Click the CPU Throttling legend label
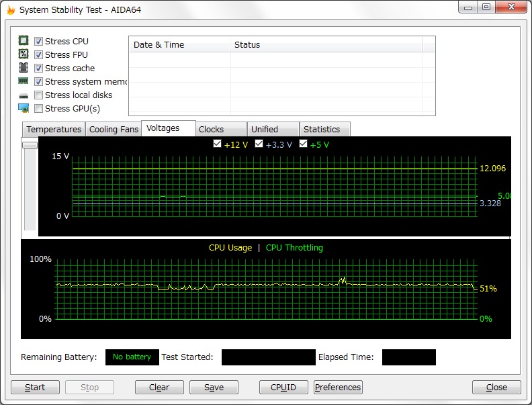The width and height of the screenshot is (532, 405). coord(294,248)
